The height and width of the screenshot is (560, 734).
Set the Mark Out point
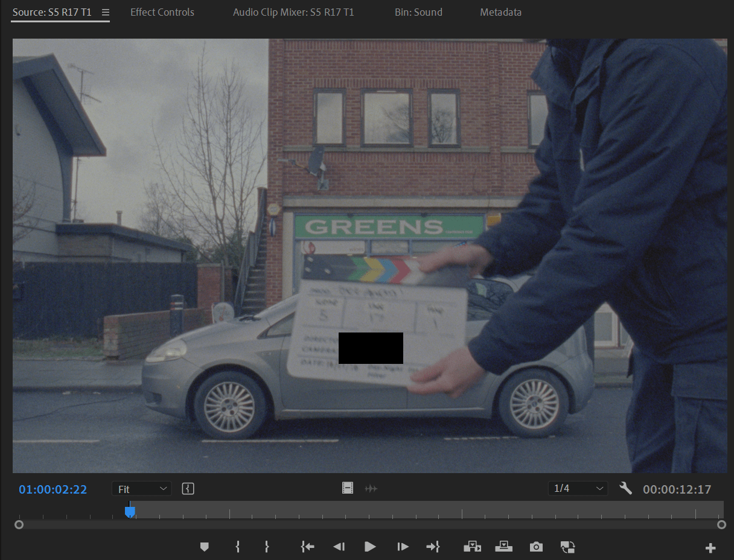point(266,547)
